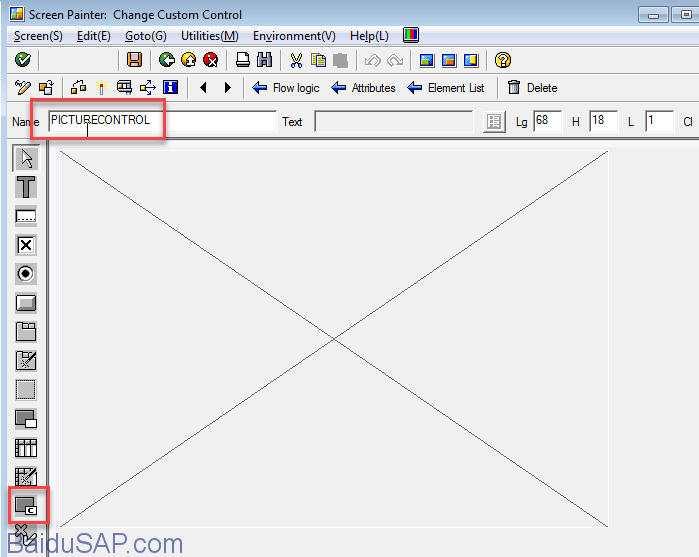Click the Screen Painter title bar icon
This screenshot has width=699, height=557.
(x=17, y=14)
